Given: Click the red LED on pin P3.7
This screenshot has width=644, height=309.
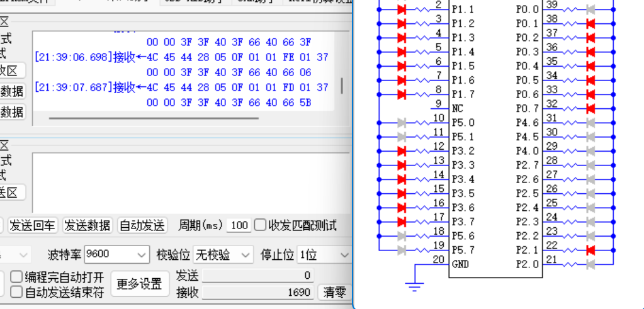Looking at the screenshot, I should [x=402, y=222].
